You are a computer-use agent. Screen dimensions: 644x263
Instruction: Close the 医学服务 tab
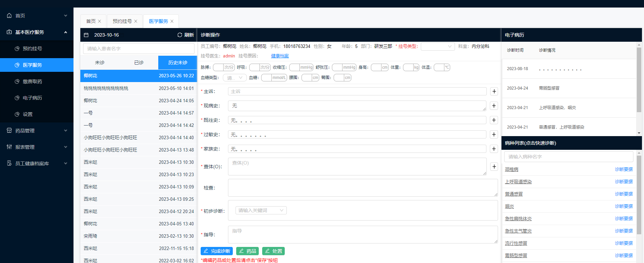coord(172,21)
